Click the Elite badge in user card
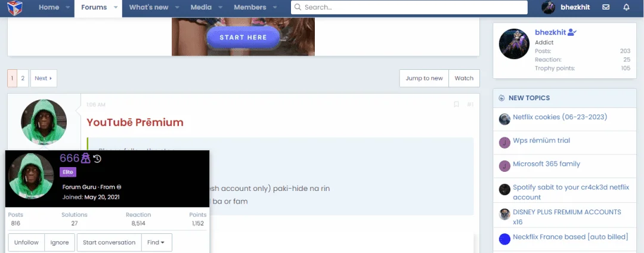This screenshot has height=253, width=644. pyautogui.click(x=68, y=172)
